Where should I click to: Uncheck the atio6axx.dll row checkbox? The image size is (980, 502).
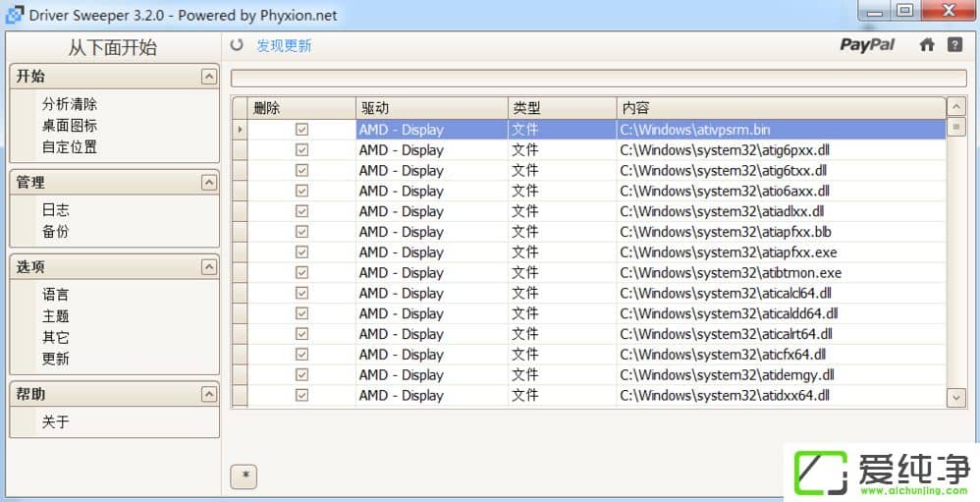pyautogui.click(x=301, y=191)
